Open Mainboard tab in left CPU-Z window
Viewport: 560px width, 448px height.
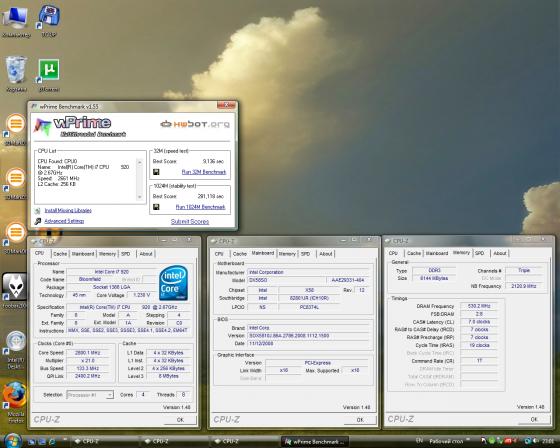coord(83,254)
